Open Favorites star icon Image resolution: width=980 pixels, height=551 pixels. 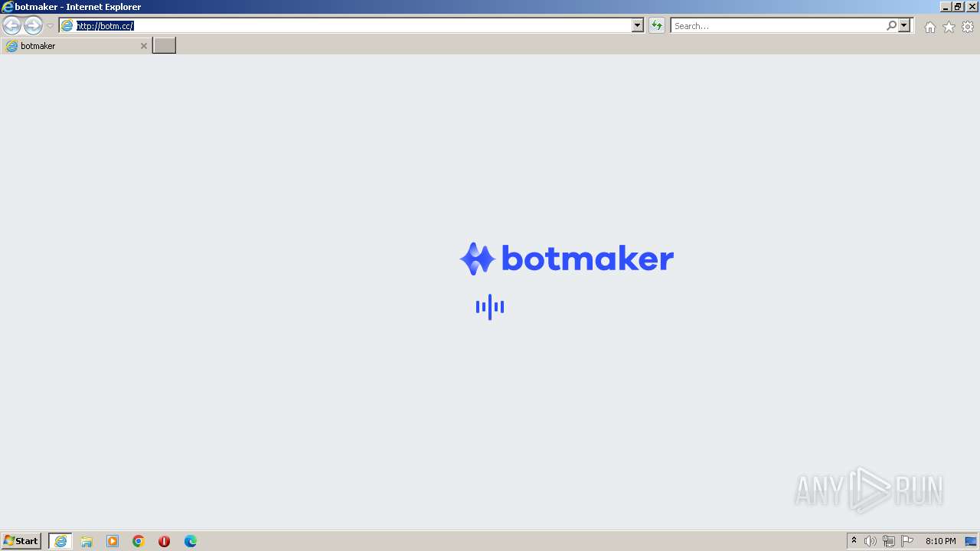(x=949, y=27)
